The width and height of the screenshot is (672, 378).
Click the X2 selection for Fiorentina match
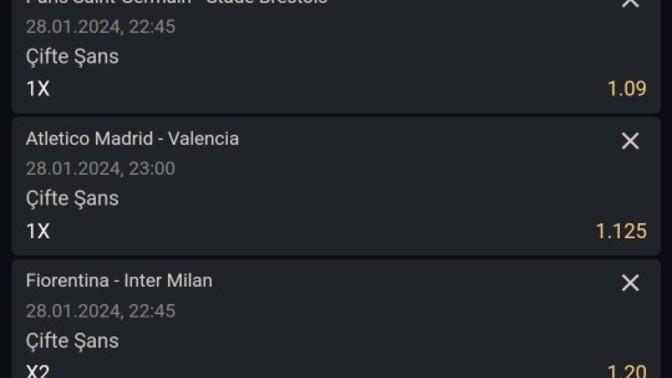[38, 371]
